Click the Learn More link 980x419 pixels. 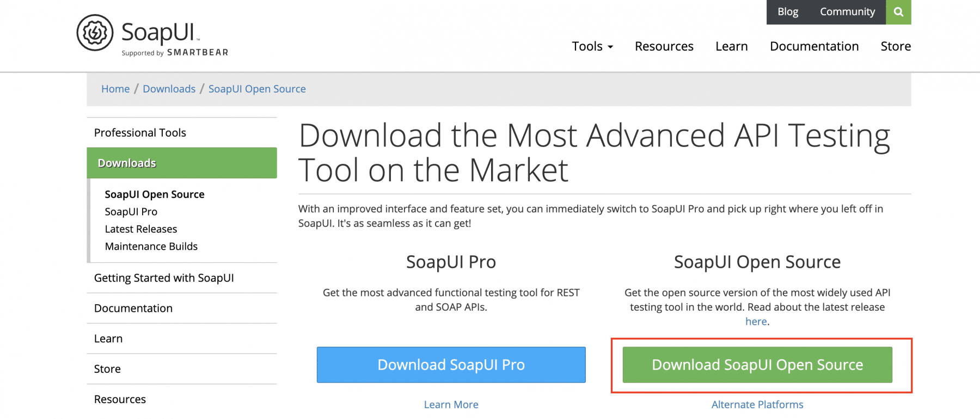(x=451, y=404)
